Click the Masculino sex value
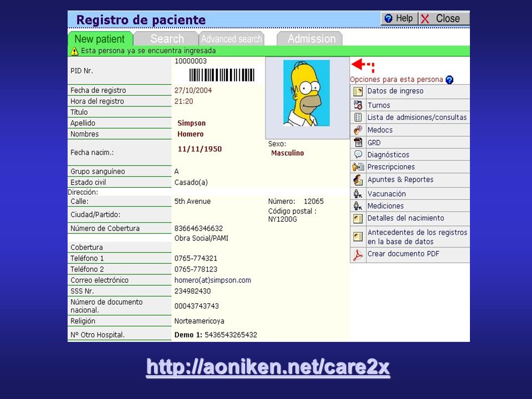This screenshot has height=399, width=532. click(288, 153)
